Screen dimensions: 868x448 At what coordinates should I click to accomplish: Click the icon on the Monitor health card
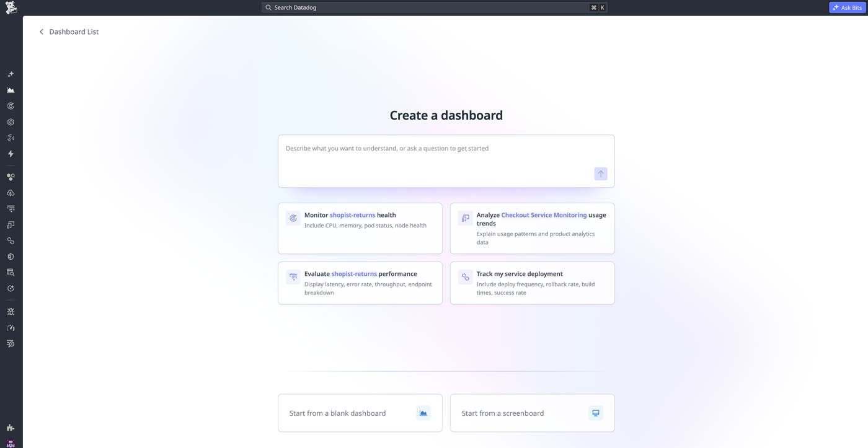click(x=293, y=218)
